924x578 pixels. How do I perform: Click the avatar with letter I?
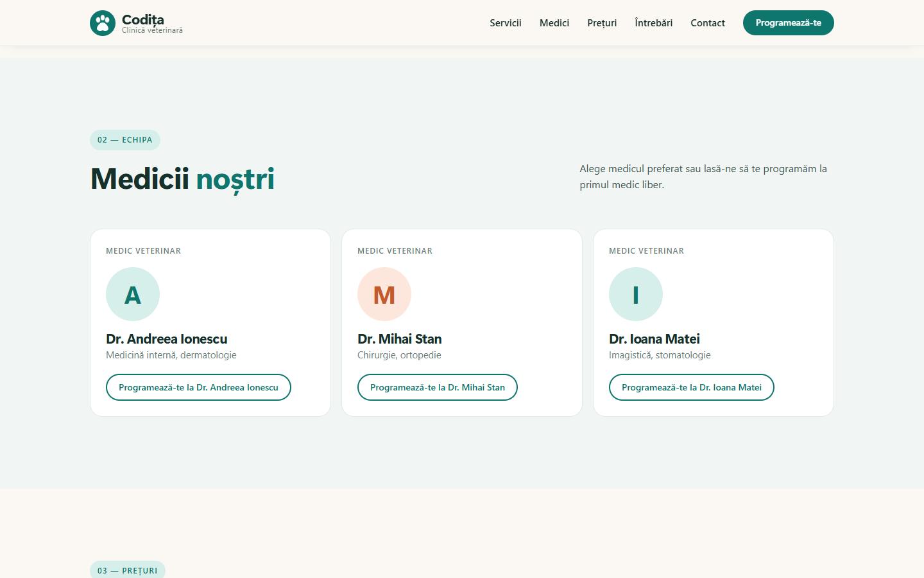[636, 294]
